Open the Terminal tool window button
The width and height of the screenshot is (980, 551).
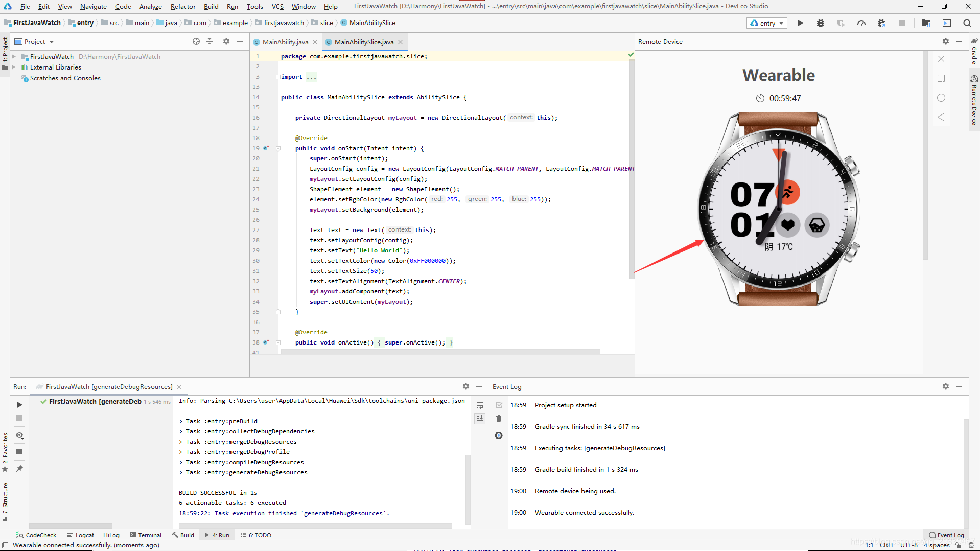click(146, 535)
